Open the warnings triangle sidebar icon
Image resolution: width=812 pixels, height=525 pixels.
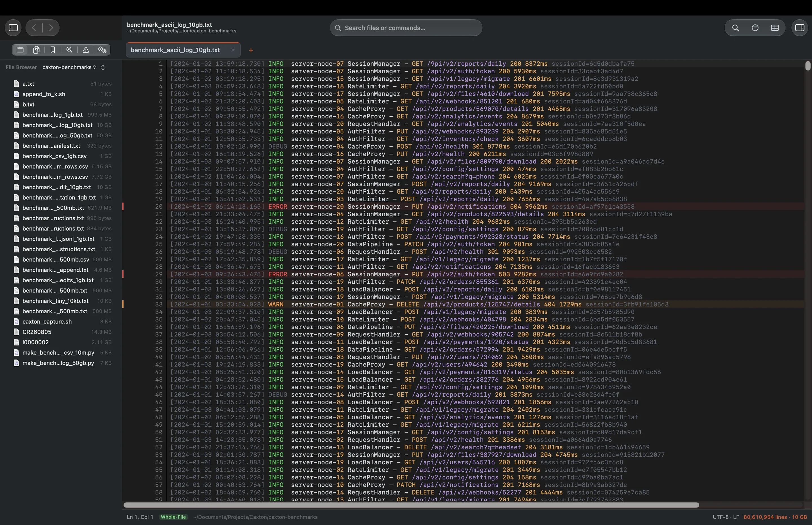86,50
